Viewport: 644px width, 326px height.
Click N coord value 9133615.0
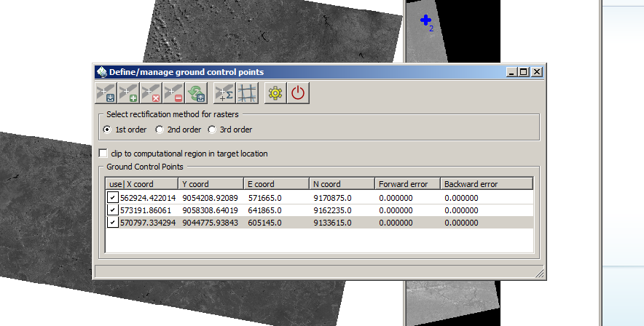tap(333, 223)
